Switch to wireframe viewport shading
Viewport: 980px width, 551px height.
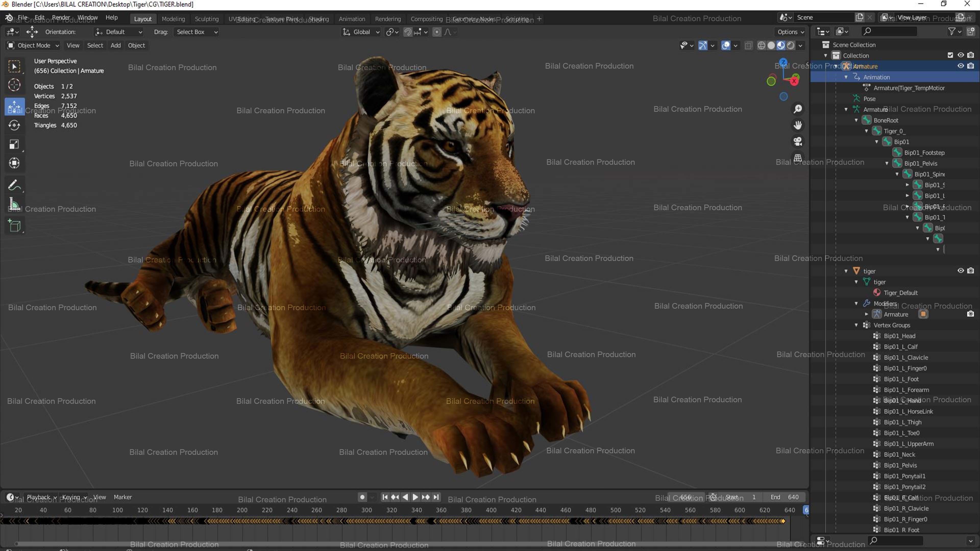coord(761,46)
